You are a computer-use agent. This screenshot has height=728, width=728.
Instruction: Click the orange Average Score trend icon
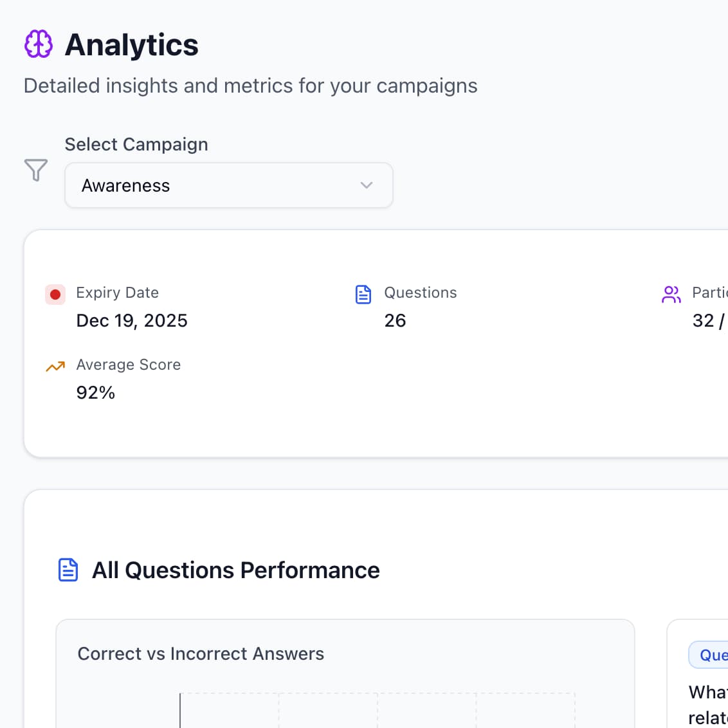point(55,367)
